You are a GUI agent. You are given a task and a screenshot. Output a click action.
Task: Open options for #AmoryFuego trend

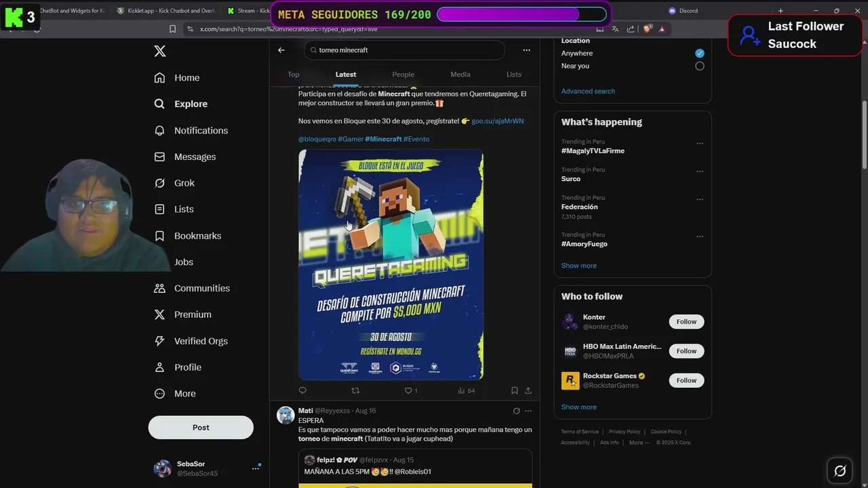[x=700, y=237]
